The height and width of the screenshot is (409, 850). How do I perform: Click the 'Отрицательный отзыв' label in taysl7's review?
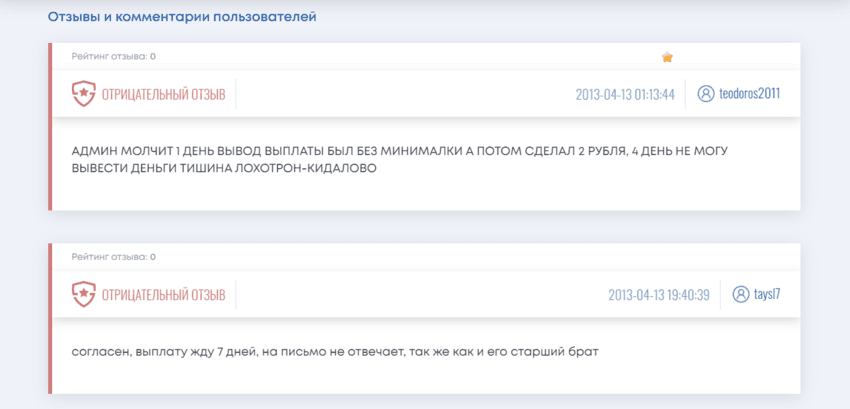click(164, 295)
